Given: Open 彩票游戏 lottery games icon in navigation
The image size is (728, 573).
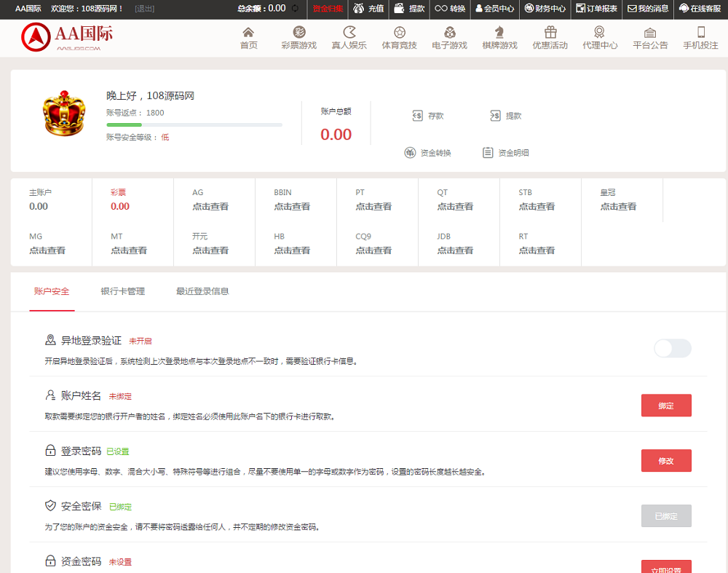Looking at the screenshot, I should (x=298, y=38).
